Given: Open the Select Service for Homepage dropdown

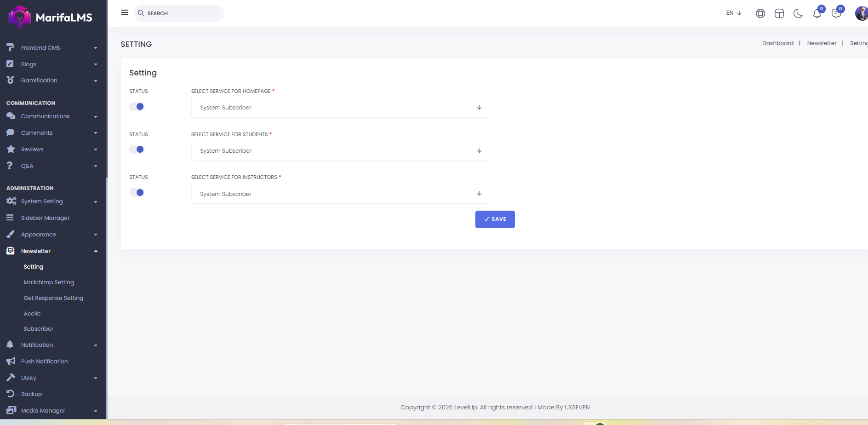Looking at the screenshot, I should 340,108.
